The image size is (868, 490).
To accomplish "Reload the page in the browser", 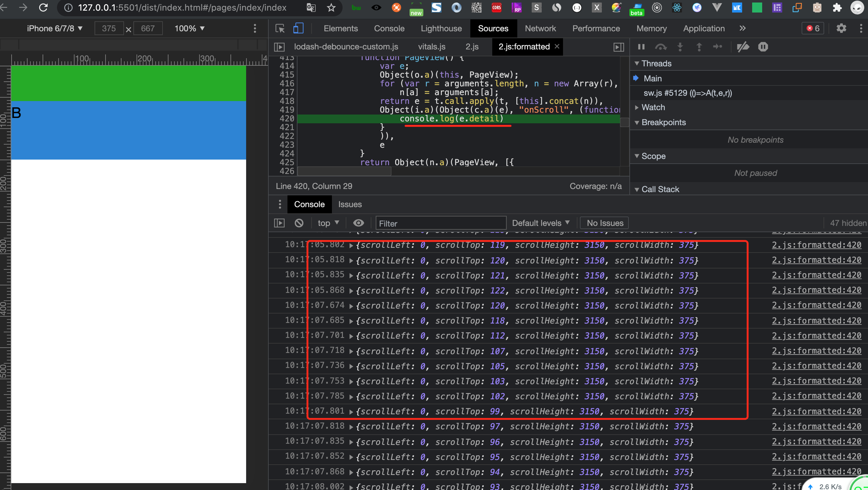I will 43,8.
